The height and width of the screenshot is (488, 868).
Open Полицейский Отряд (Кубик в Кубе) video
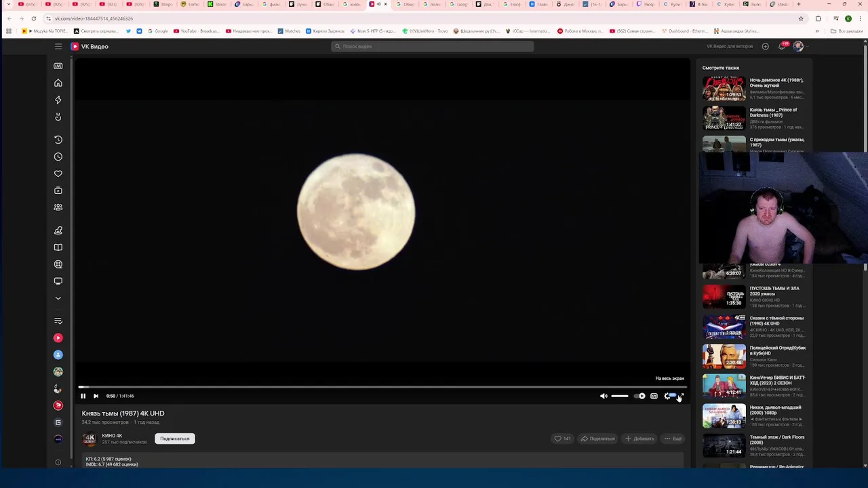pos(754,357)
